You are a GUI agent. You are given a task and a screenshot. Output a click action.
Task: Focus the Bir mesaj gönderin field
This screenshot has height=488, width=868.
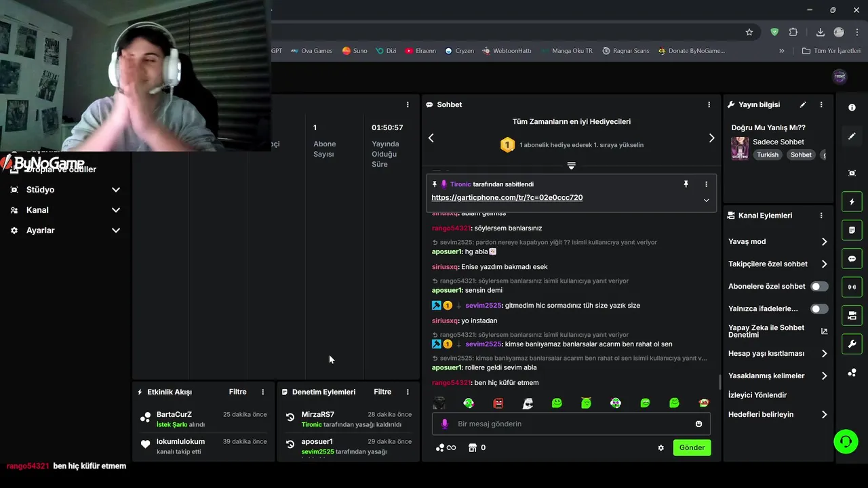[x=571, y=424]
